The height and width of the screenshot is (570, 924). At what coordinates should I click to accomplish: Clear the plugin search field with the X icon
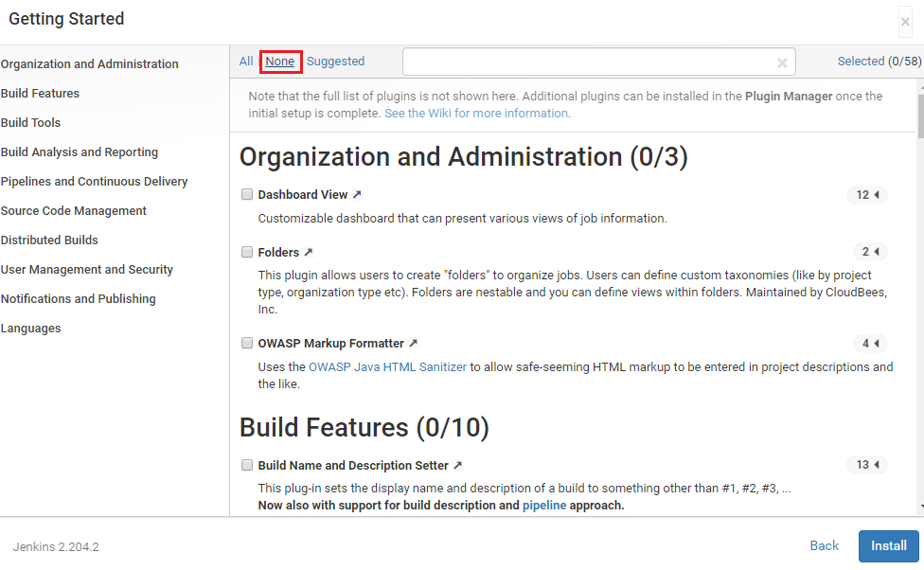click(782, 62)
